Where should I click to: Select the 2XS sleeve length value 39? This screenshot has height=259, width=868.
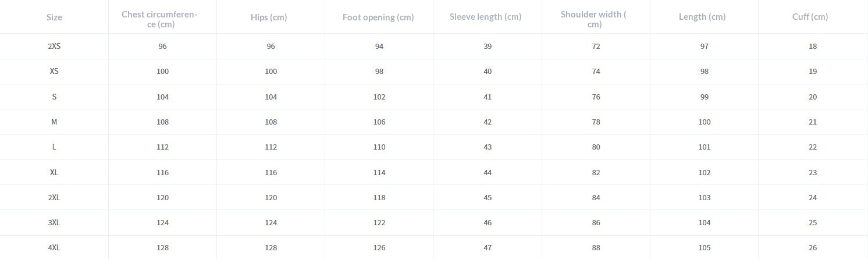coord(488,47)
